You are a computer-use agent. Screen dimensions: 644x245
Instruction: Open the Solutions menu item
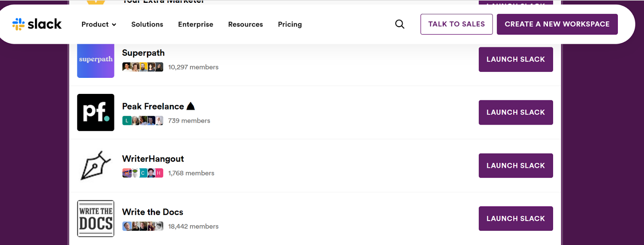click(147, 24)
